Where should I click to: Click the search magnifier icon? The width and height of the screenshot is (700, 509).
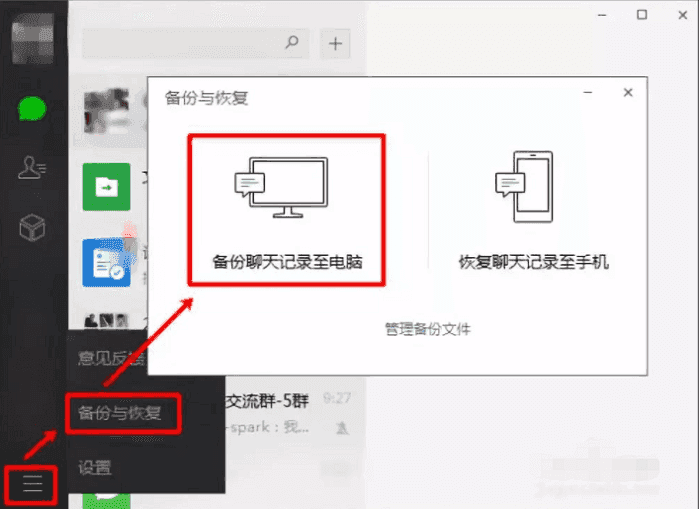coord(292,42)
